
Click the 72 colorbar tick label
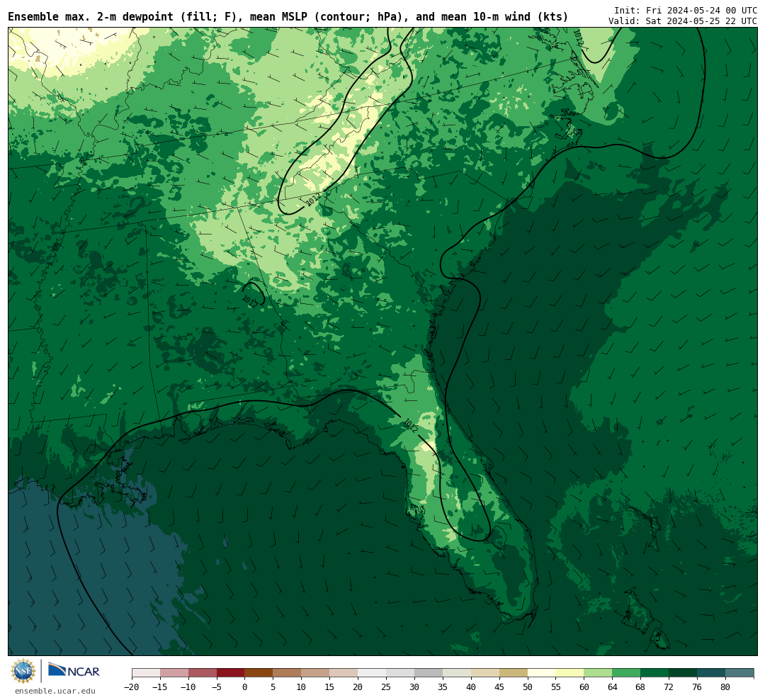(669, 687)
